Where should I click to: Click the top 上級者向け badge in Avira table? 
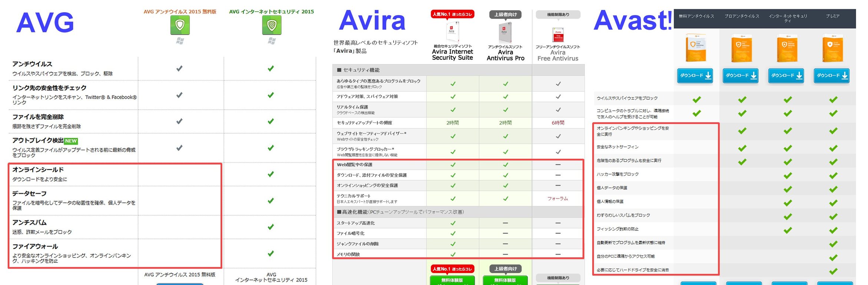pos(505,14)
